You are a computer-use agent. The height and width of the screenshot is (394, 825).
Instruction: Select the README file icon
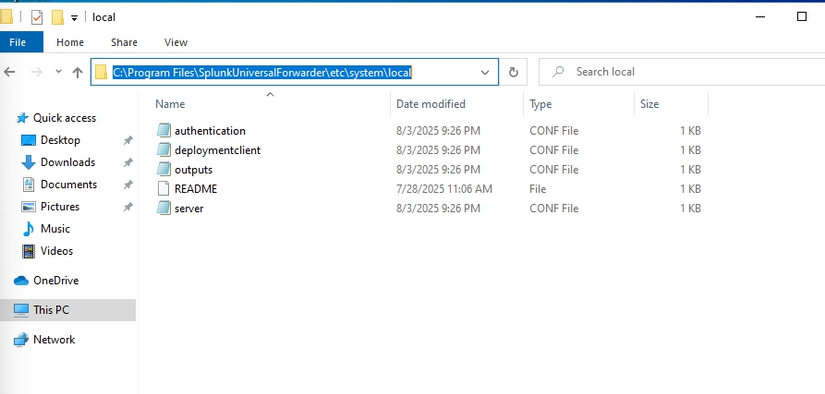click(164, 189)
